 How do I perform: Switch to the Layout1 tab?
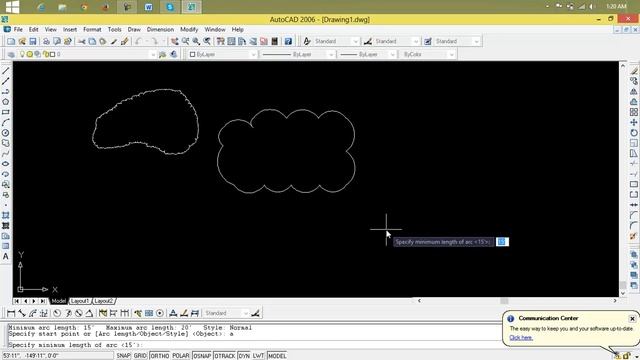[x=79, y=301]
